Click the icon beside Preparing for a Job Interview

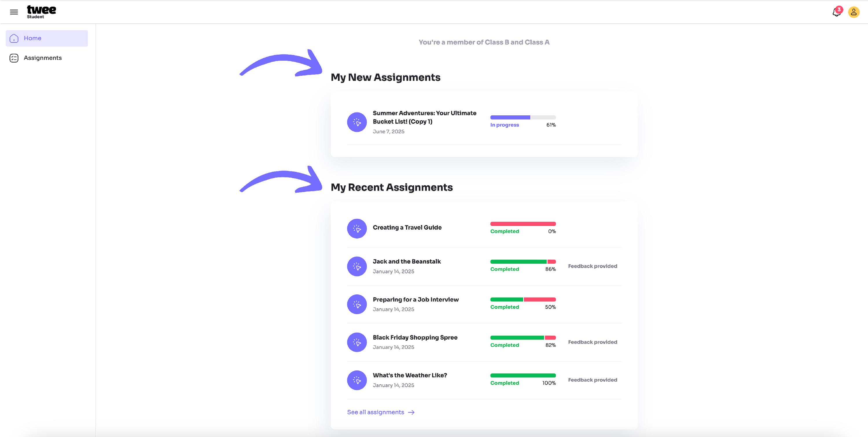[x=357, y=304]
